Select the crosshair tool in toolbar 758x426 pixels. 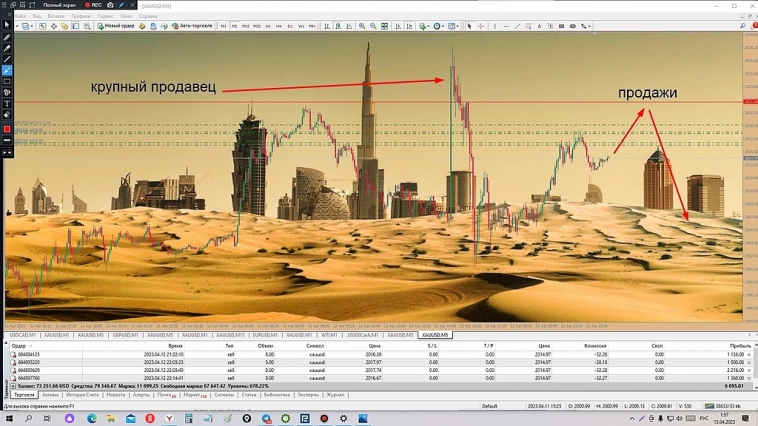tap(481, 26)
